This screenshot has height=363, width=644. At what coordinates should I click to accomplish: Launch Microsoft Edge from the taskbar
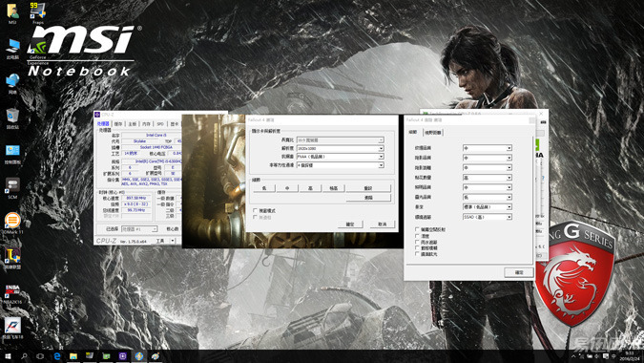(56, 356)
